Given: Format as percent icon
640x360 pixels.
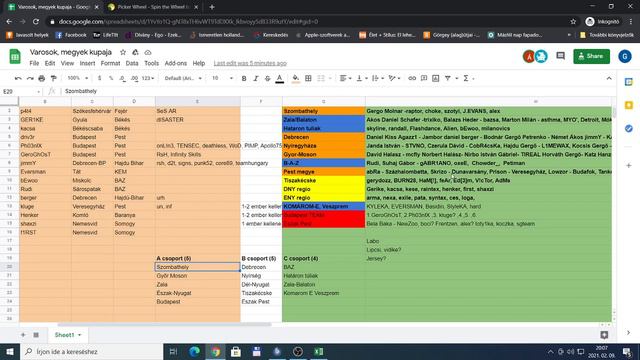Looking at the screenshot, I should click(x=111, y=78).
